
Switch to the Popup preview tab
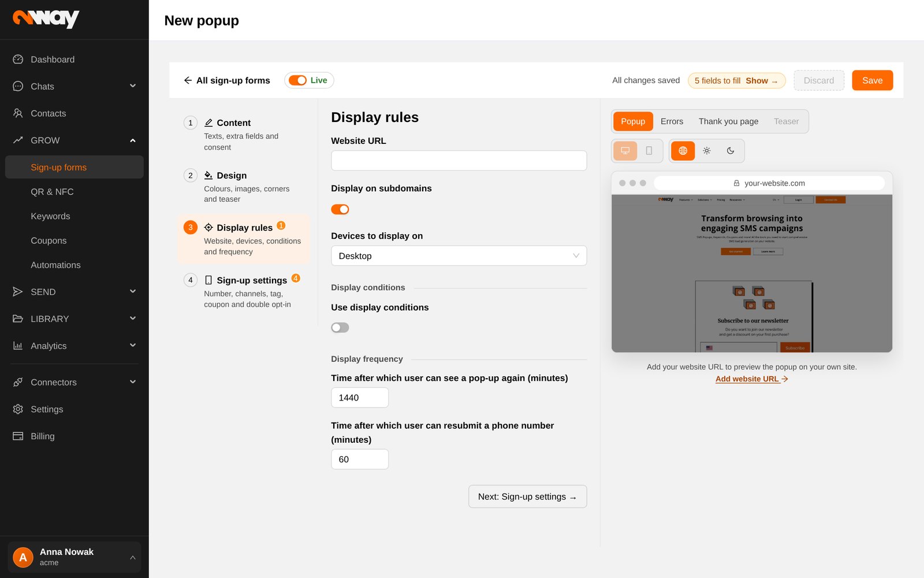tap(633, 121)
